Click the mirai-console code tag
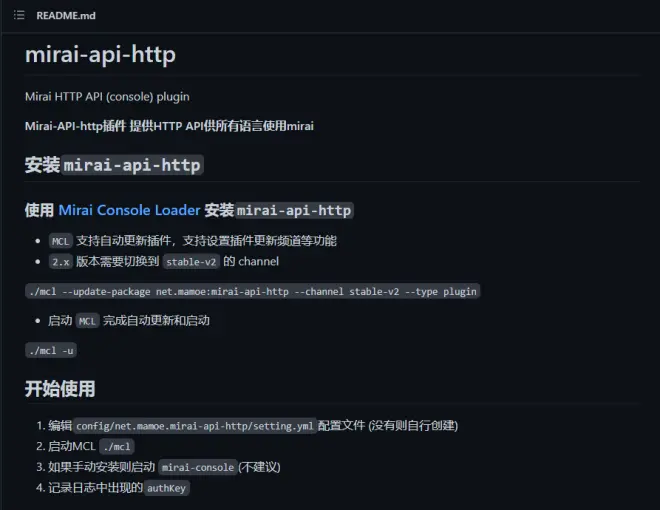660x510 pixels. click(198, 467)
